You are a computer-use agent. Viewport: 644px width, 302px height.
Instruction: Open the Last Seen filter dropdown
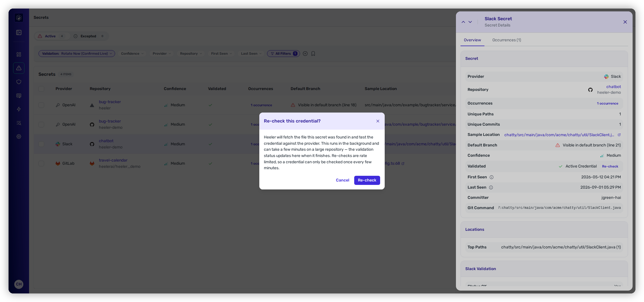[251, 54]
